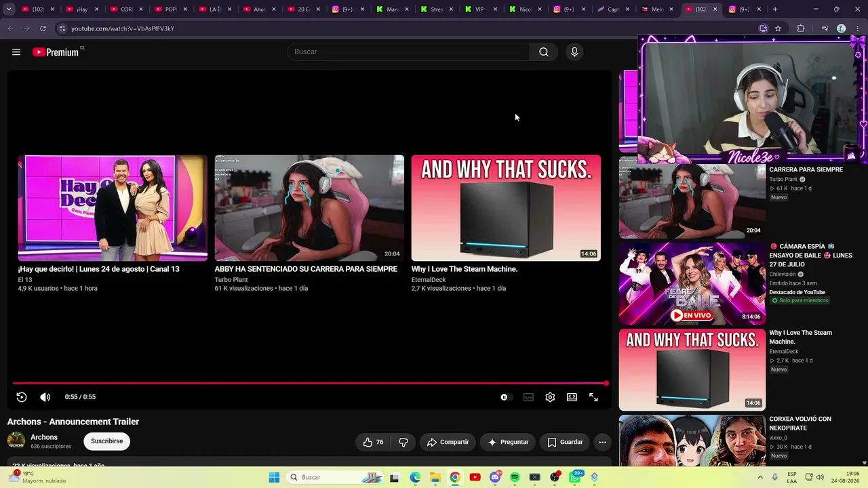The image size is (868, 488).
Task: Enter fullscreen in the video player
Action: (593, 397)
